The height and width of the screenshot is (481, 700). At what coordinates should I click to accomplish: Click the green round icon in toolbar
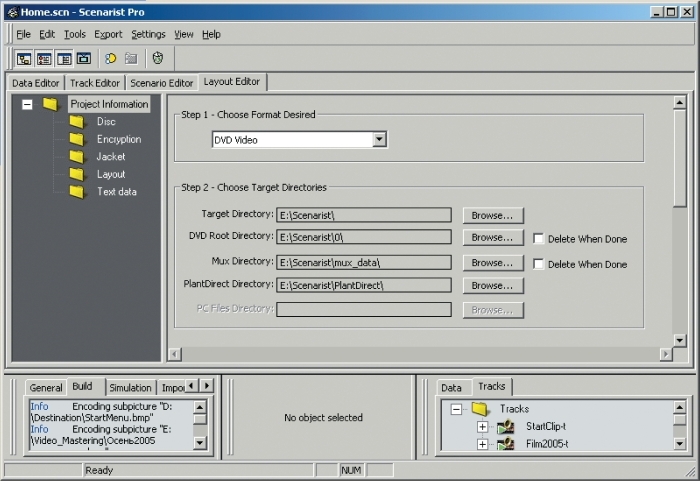(157, 59)
